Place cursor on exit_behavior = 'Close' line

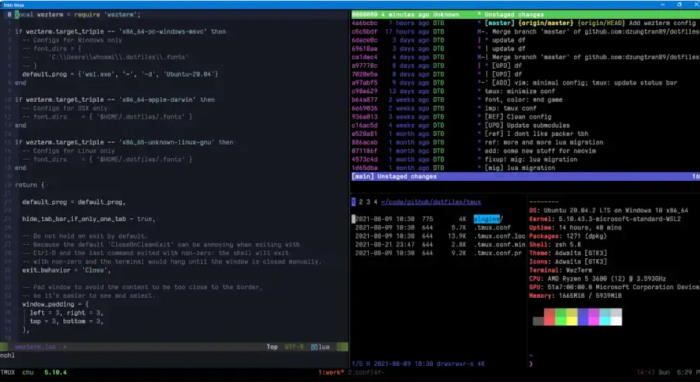[x=66, y=270]
